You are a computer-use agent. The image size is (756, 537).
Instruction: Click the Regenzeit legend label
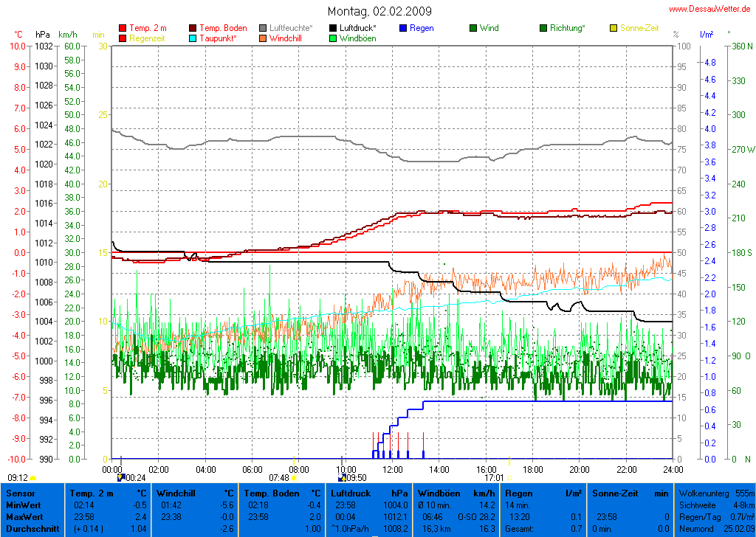pyautogui.click(x=147, y=38)
